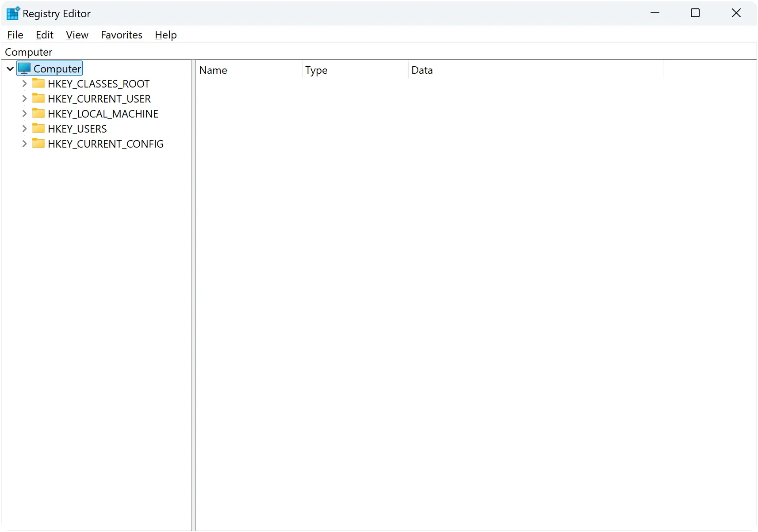Click the address bar showing Computer
The height and width of the screenshot is (532, 758).
click(379, 52)
